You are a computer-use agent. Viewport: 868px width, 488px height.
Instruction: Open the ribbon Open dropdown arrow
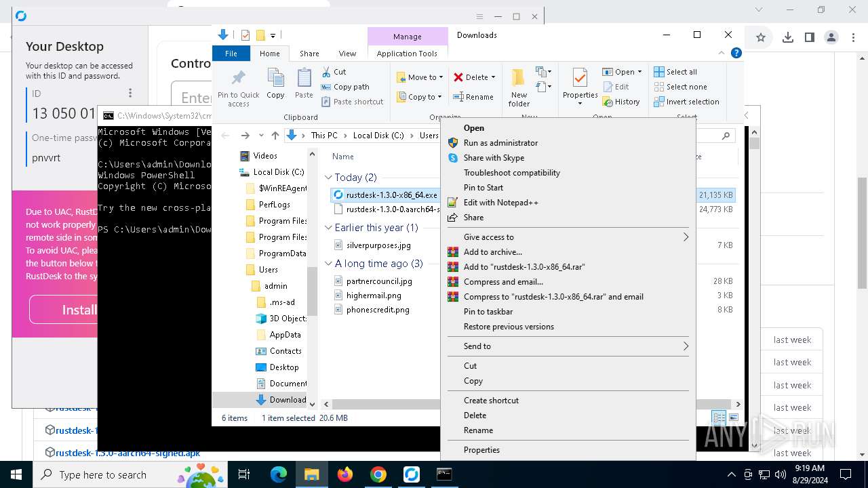[x=639, y=72]
